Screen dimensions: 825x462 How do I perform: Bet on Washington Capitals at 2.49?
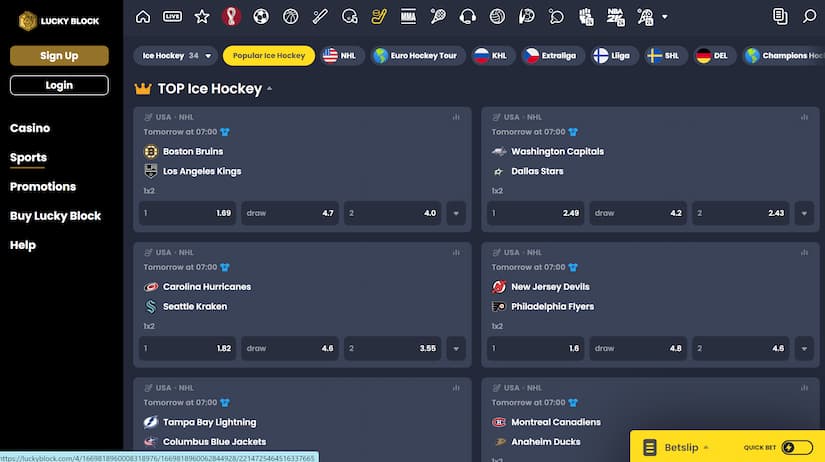click(536, 213)
